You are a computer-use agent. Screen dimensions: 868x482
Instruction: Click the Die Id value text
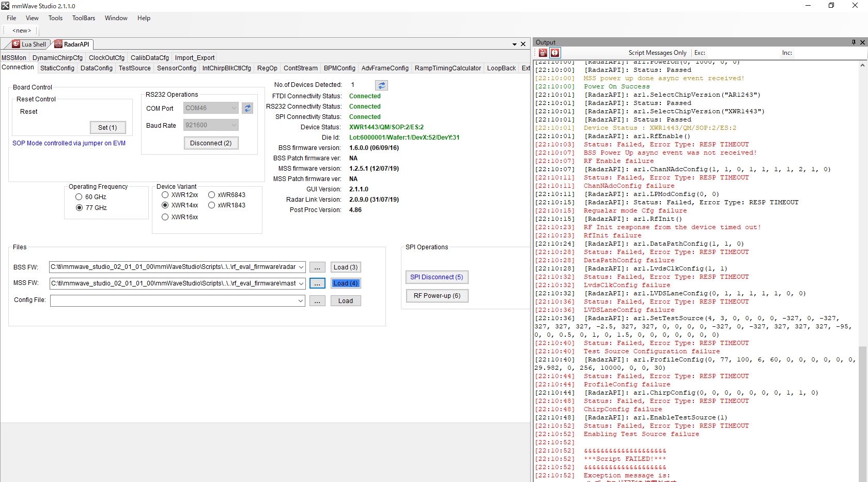click(x=404, y=138)
